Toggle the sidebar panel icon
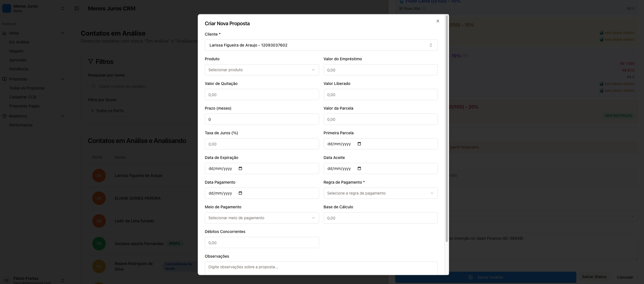Image resolution: width=644 pixels, height=284 pixels. click(x=77, y=8)
